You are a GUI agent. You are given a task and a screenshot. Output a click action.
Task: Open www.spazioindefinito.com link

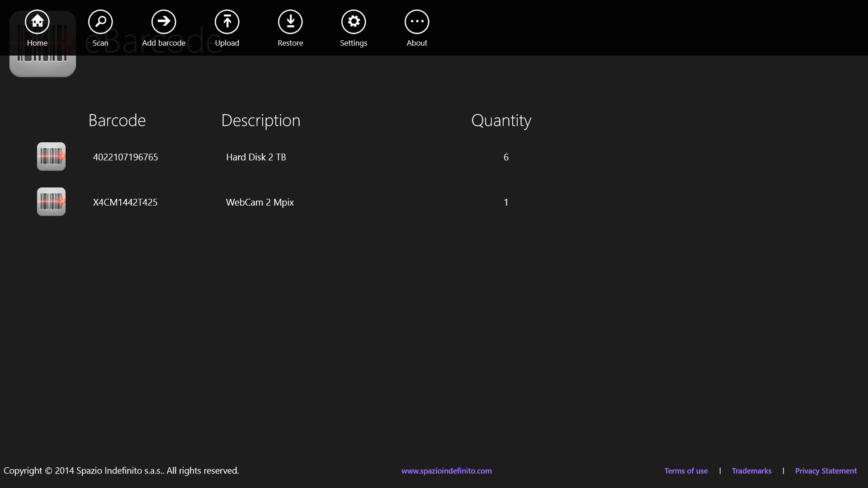tap(446, 471)
